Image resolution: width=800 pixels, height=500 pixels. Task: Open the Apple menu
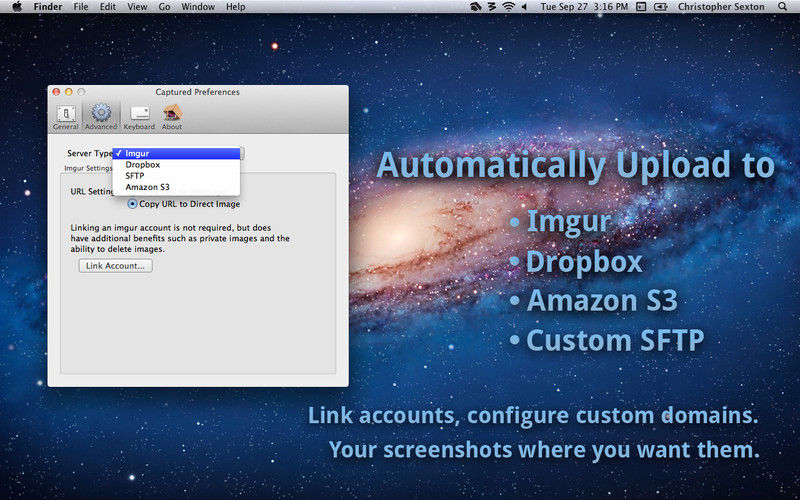[17, 7]
